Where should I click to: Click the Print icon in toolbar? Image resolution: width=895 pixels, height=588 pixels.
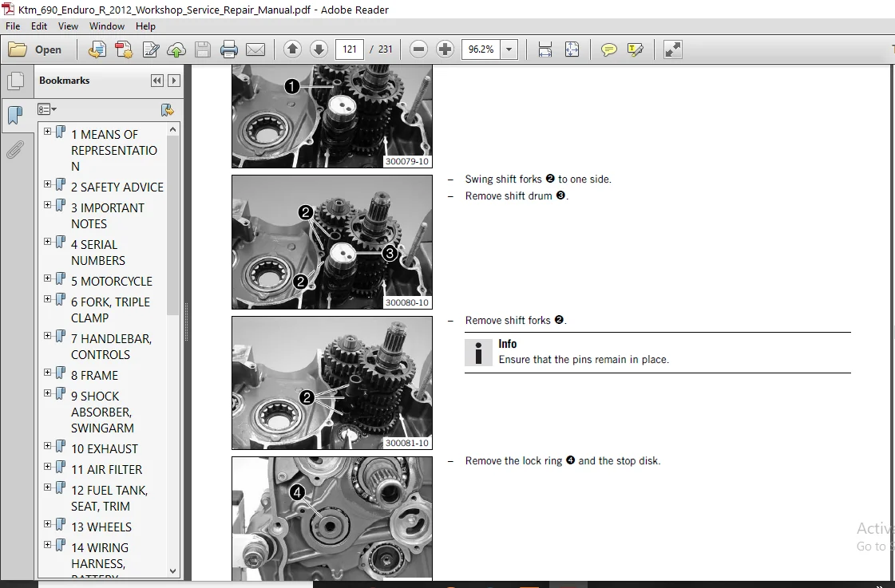229,49
